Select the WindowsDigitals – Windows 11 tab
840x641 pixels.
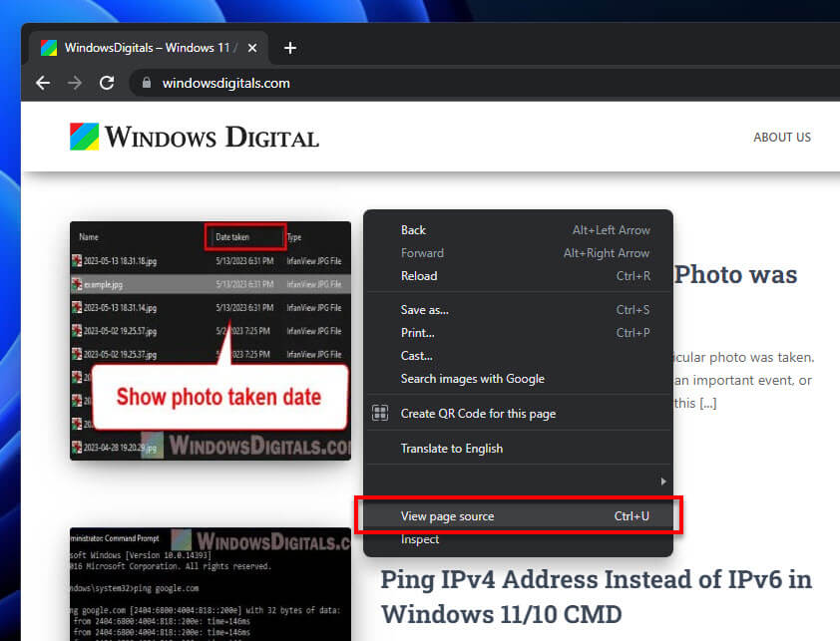149,48
